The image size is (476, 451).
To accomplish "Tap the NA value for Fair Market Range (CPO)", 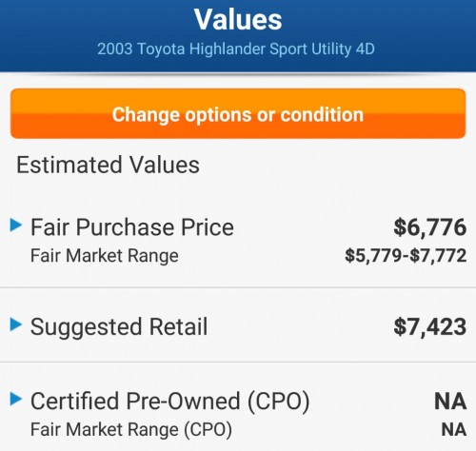I will tap(454, 430).
